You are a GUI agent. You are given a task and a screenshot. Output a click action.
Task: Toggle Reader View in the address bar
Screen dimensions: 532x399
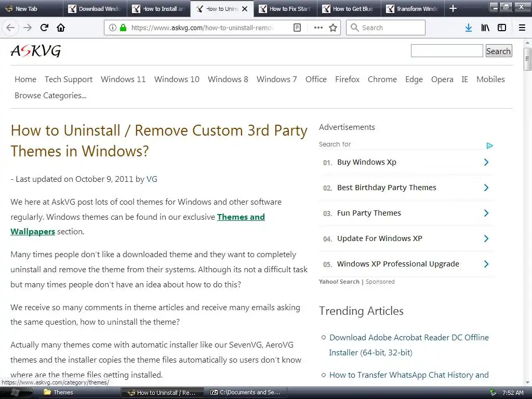[x=297, y=28]
